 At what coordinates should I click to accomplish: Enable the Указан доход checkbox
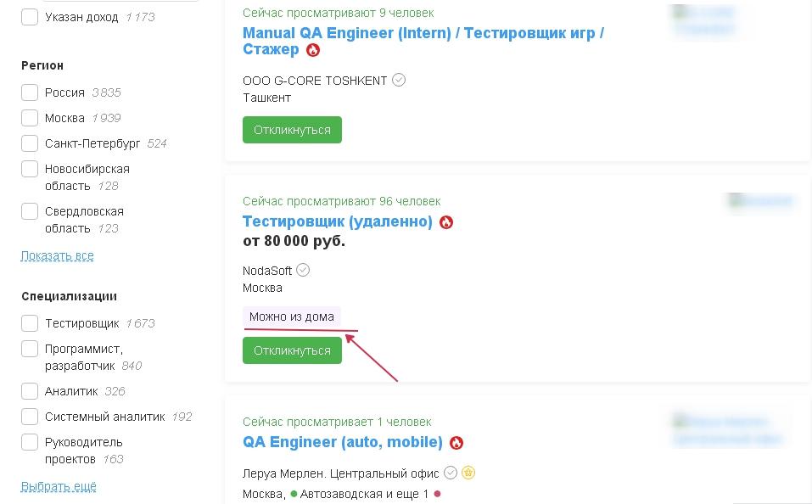pos(30,17)
